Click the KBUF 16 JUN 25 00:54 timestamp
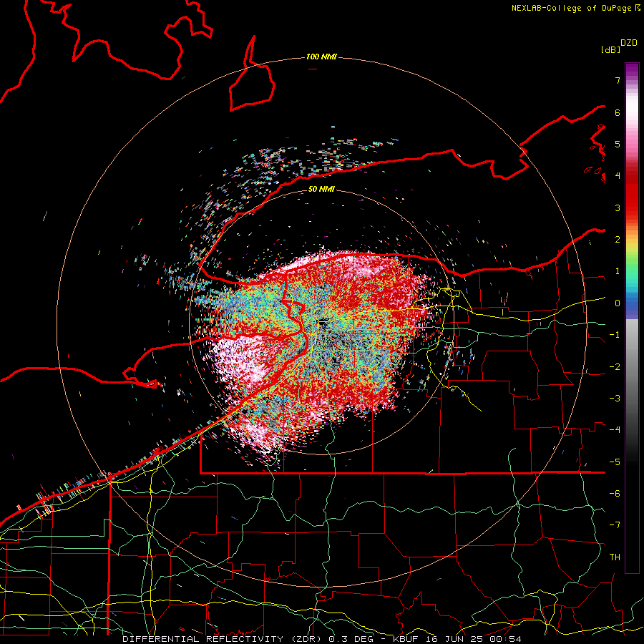This screenshot has height=644, width=644. pos(457,639)
